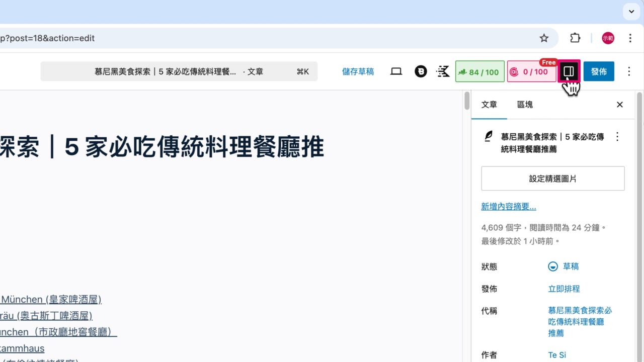Open the browser extensions puzzle icon

[x=575, y=38]
